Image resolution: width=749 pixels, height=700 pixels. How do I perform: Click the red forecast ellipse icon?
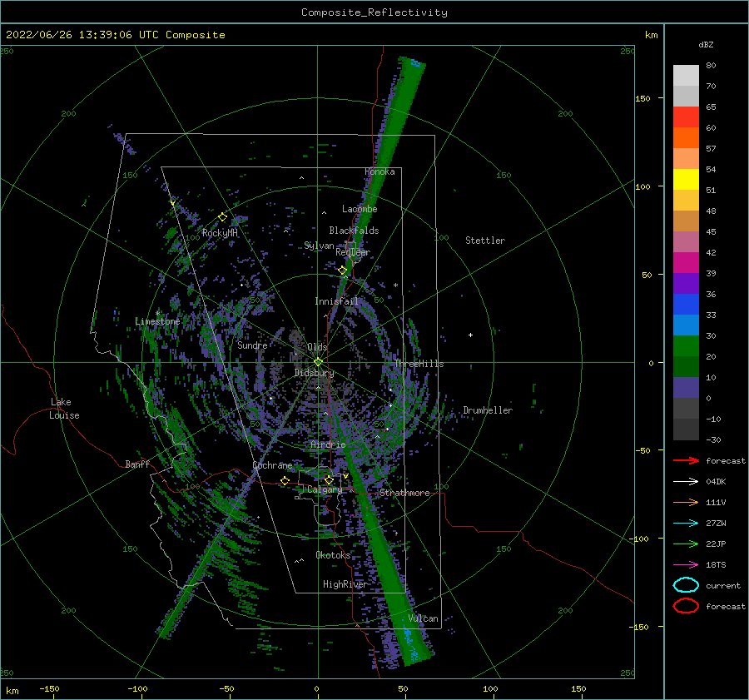pyautogui.click(x=686, y=606)
